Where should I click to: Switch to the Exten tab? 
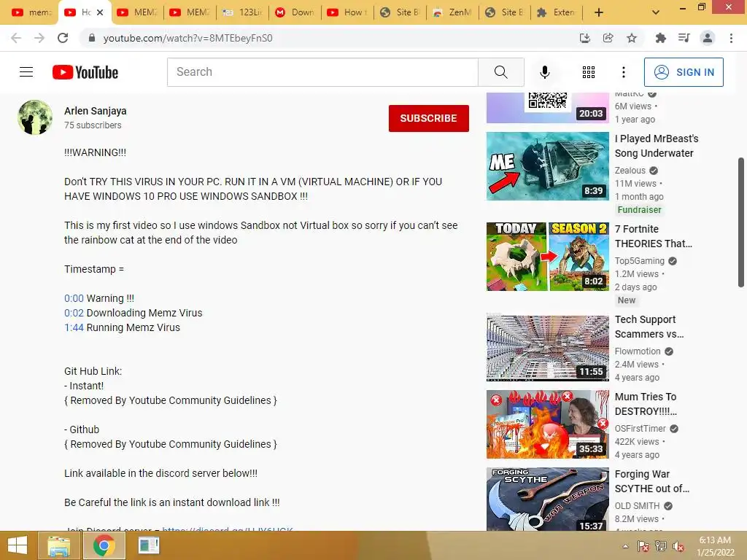tap(557, 12)
